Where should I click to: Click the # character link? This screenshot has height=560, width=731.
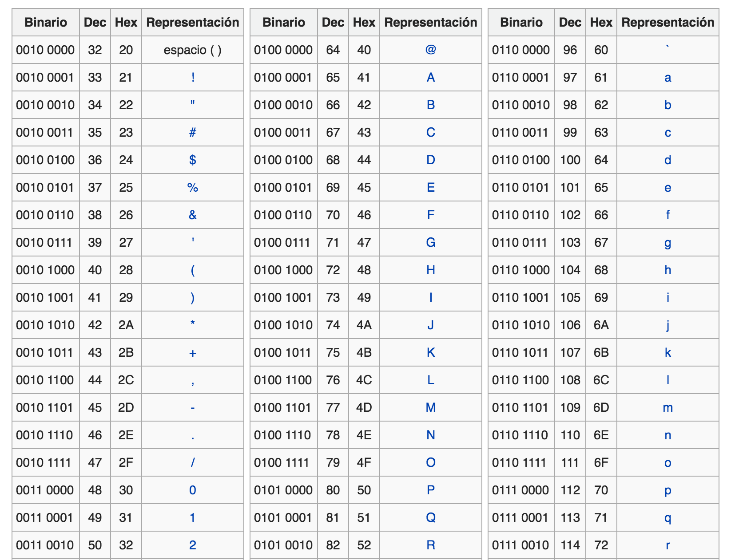coord(193,132)
